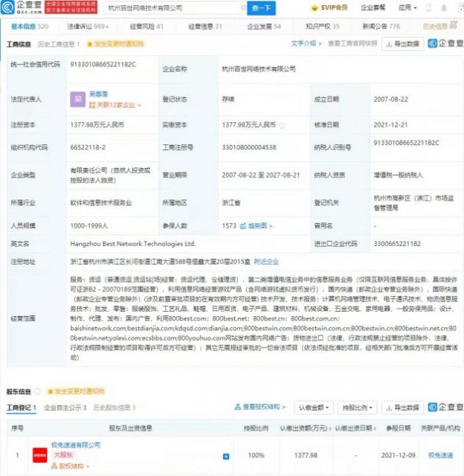Open 历史工商信息 1 tab
Screen dimensions: 464x476
tap(58, 45)
